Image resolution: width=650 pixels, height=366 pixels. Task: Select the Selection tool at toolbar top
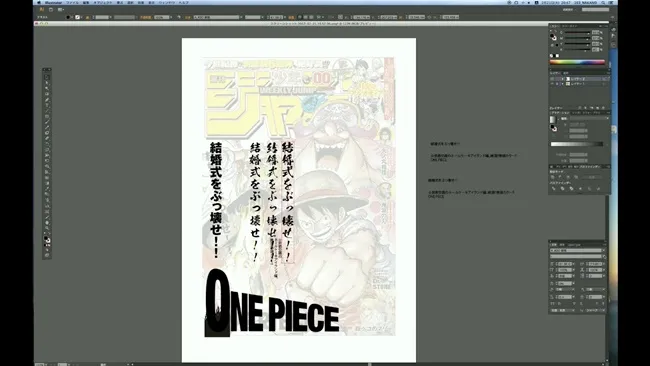coord(46,77)
